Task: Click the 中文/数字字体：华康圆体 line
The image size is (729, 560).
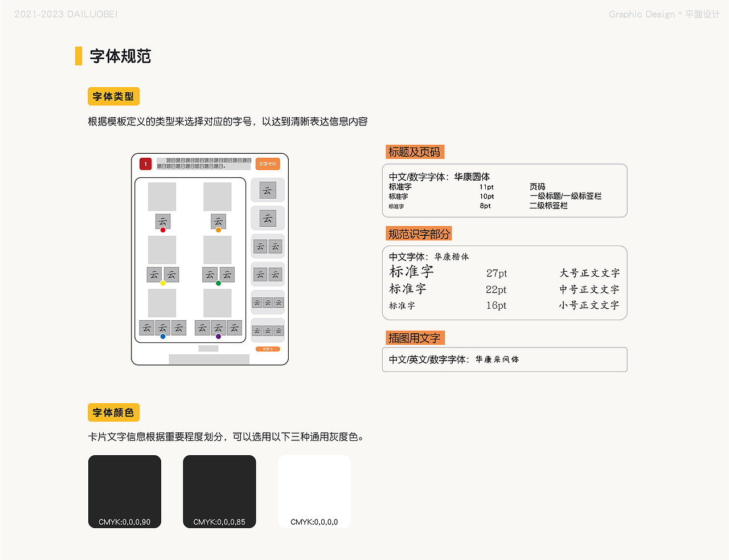Action: pyautogui.click(x=439, y=177)
